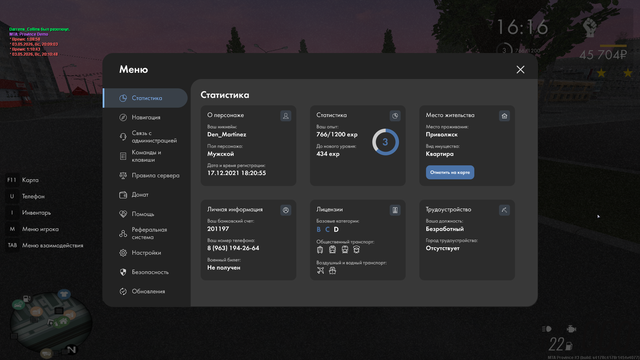
Task: Click the first public transport license icon
Action: pyautogui.click(x=320, y=249)
